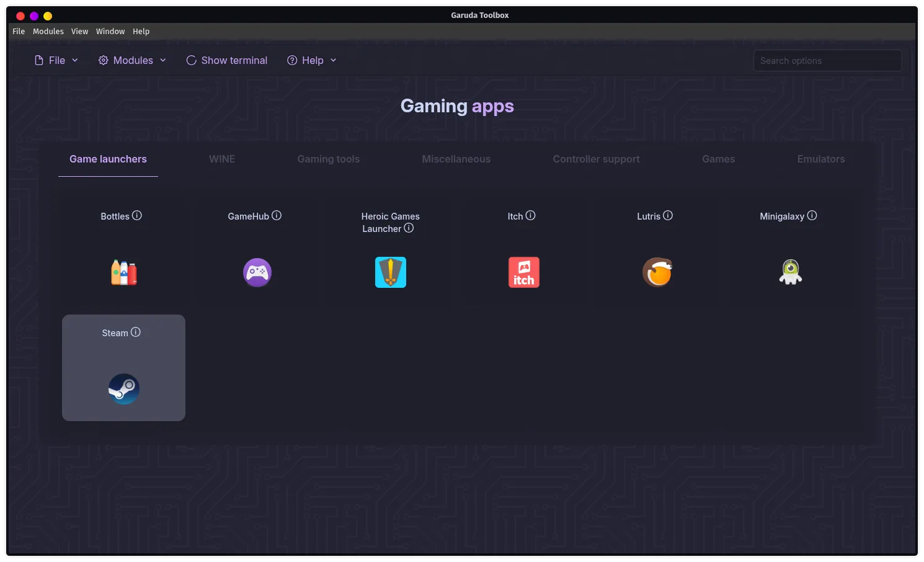
Task: Open File in the menu bar
Action: (19, 31)
